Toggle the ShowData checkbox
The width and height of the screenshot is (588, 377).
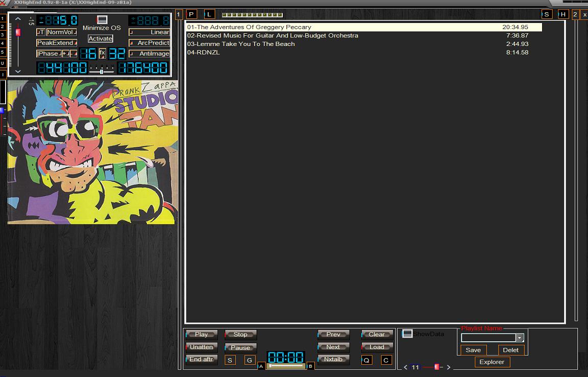coord(407,334)
